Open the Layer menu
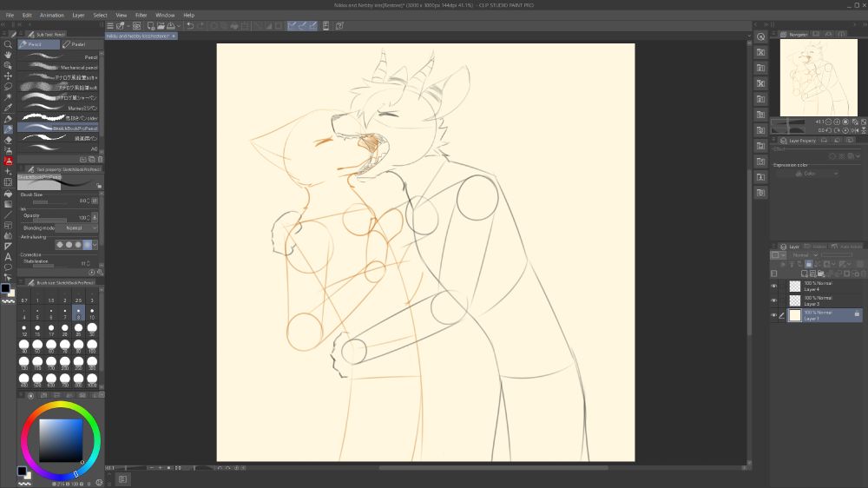This screenshot has height=488, width=868. (79, 15)
